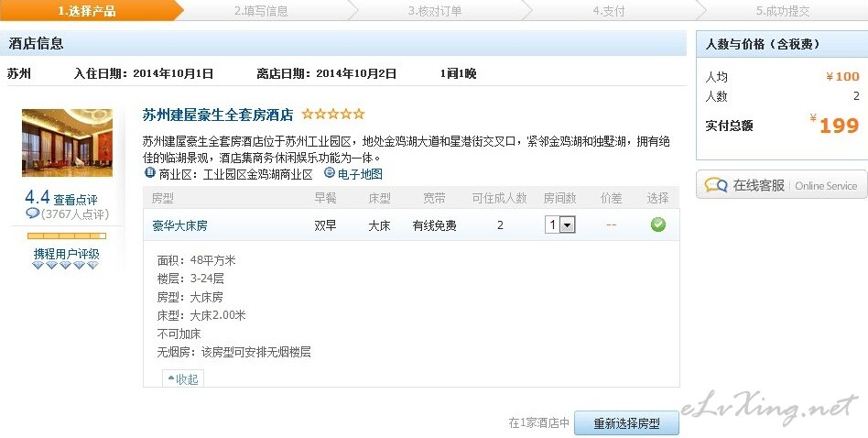Click the 可住成人数 column header
Image resolution: width=868 pixels, height=438 pixels.
(499, 198)
